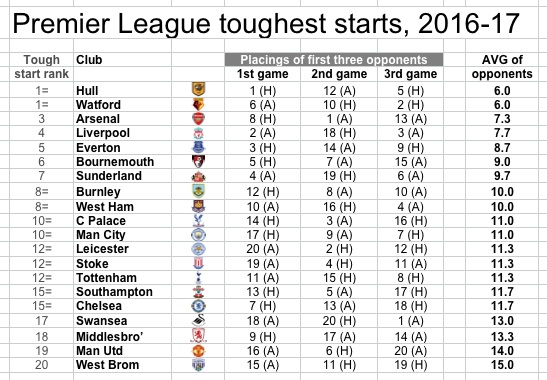Select the Watford club badge
This screenshot has height=380, width=547.
[x=198, y=104]
